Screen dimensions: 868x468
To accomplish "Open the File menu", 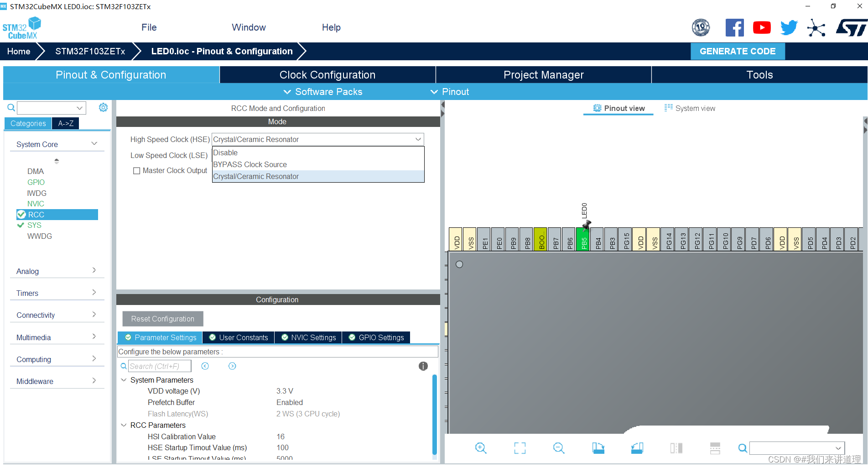I will 149,27.
